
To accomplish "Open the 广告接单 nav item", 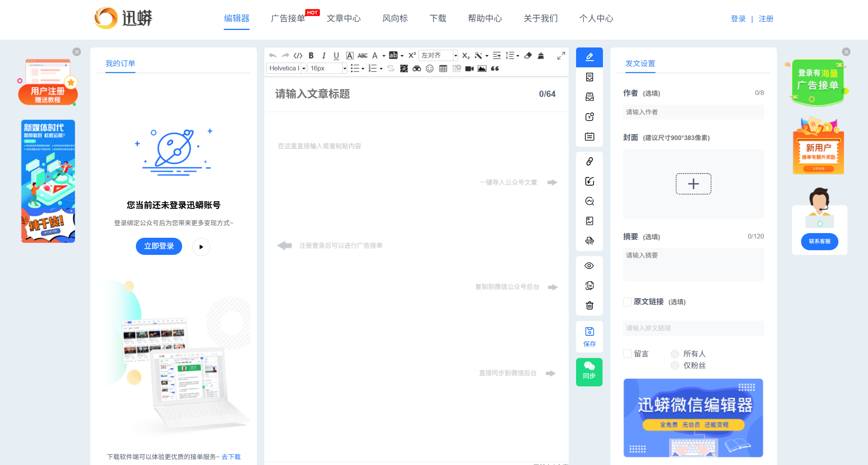I will tap(288, 18).
